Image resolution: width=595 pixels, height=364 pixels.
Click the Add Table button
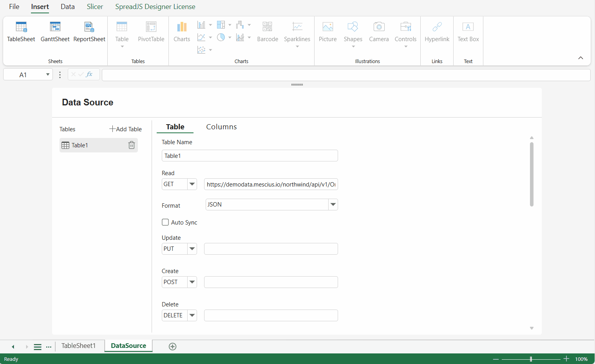(x=126, y=129)
